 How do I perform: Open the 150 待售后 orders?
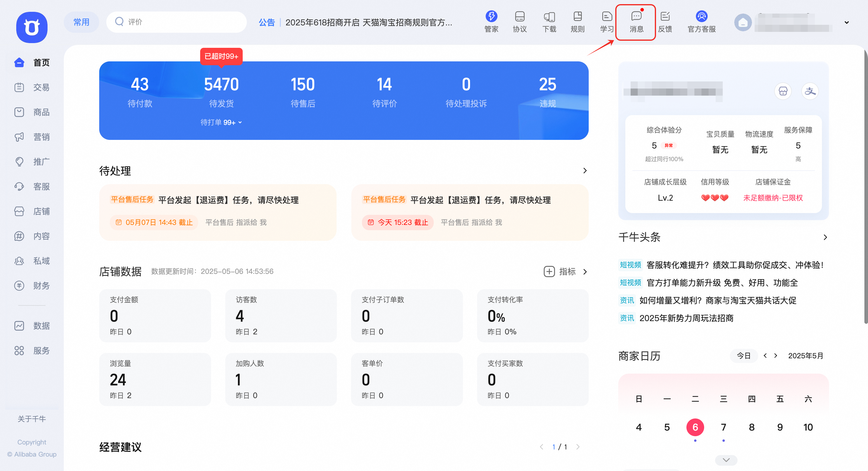pyautogui.click(x=303, y=92)
